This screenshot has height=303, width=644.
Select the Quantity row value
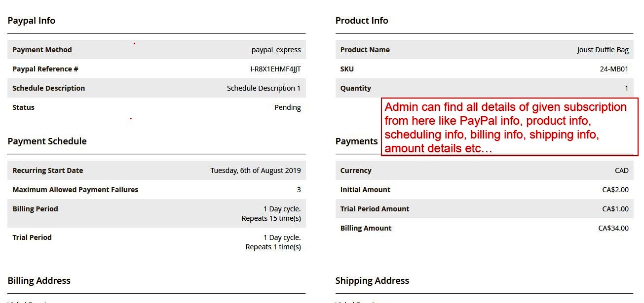click(626, 88)
